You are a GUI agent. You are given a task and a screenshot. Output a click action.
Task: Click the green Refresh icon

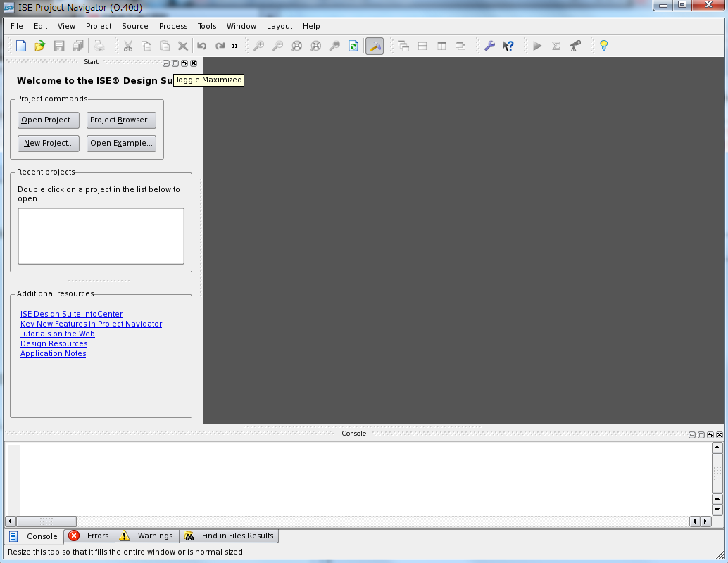point(353,46)
